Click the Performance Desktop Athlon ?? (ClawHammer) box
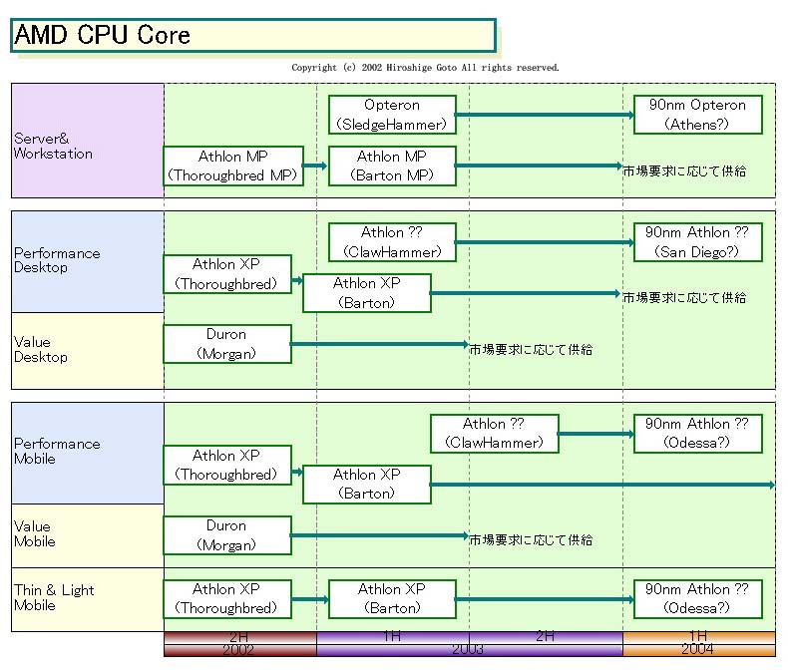Viewport: 788px width, 672px height. point(392,242)
